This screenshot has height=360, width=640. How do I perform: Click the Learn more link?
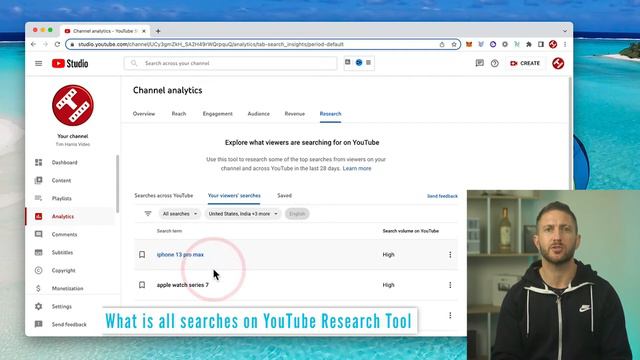click(x=357, y=168)
